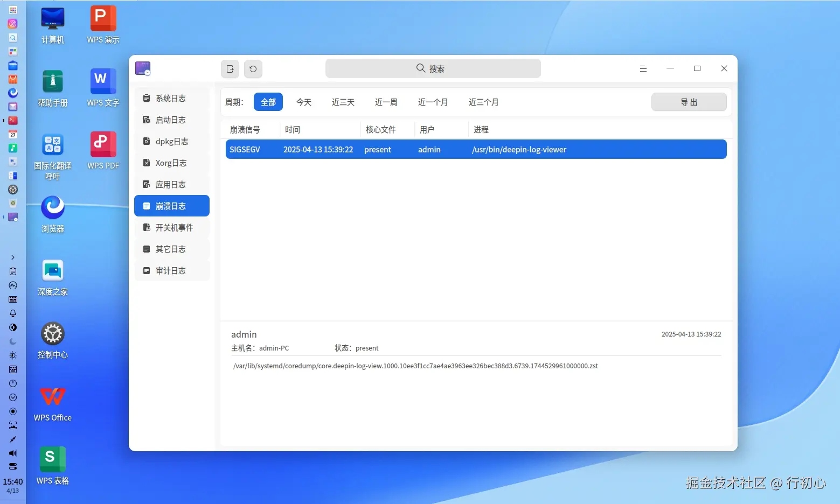Open 其它日志 in the sidebar
840x504 pixels.
point(172,249)
